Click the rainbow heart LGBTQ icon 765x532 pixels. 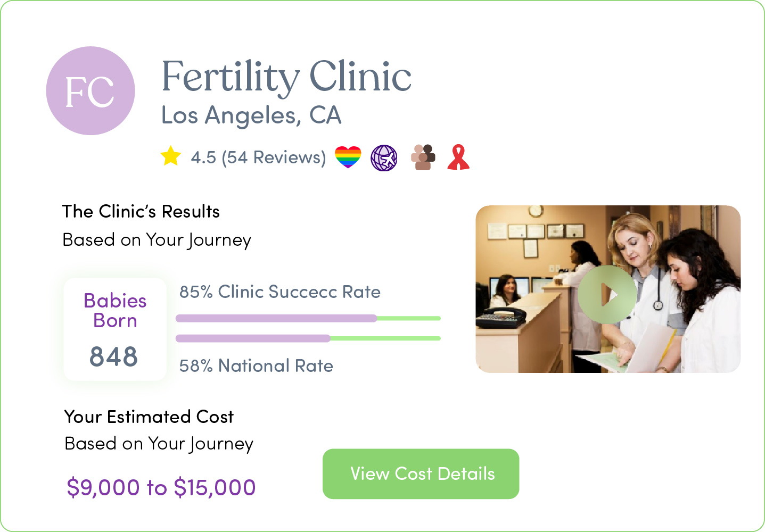coord(348,157)
